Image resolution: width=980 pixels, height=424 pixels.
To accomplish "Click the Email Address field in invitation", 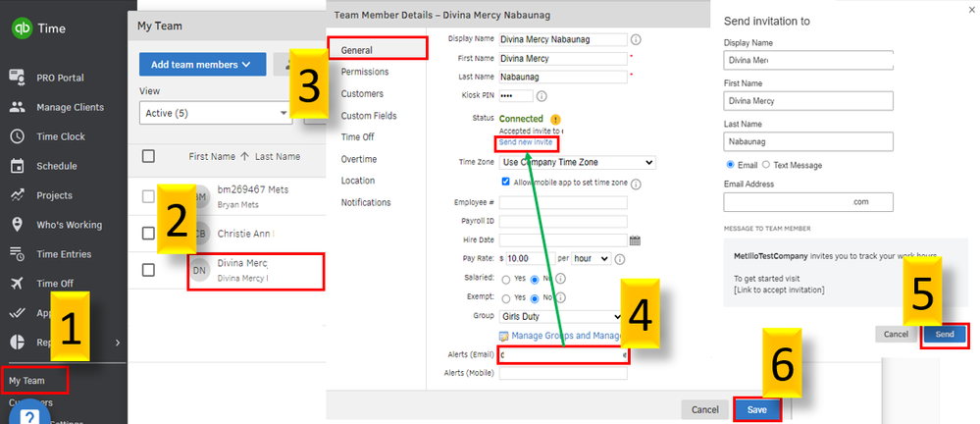I will click(x=808, y=202).
